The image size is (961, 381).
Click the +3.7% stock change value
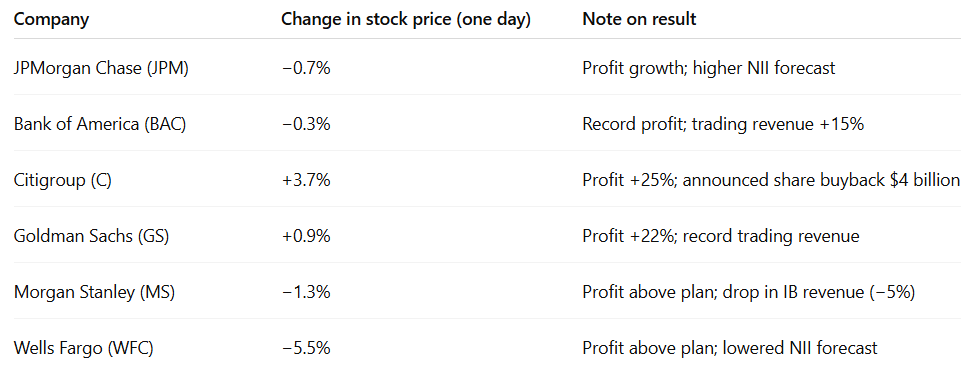click(306, 181)
